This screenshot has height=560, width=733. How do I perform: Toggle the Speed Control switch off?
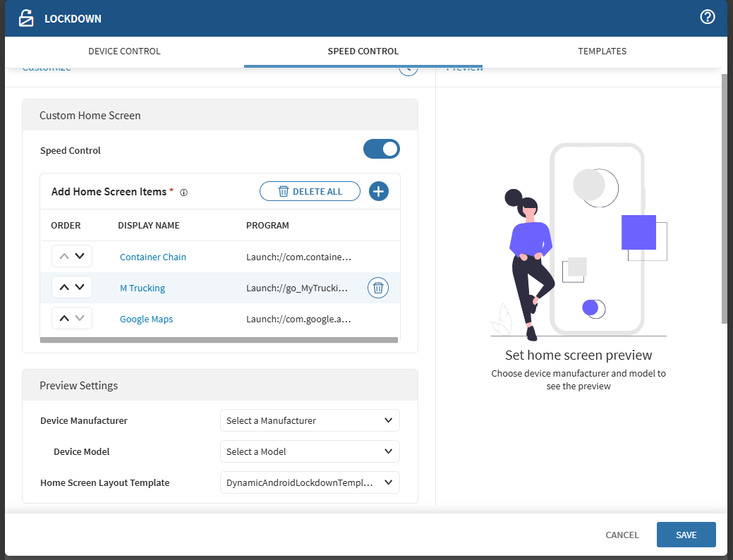[x=381, y=150]
